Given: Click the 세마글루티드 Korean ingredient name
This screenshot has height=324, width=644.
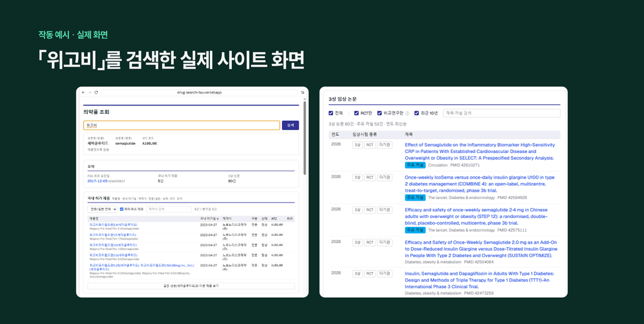Looking at the screenshot, I should (98, 144).
